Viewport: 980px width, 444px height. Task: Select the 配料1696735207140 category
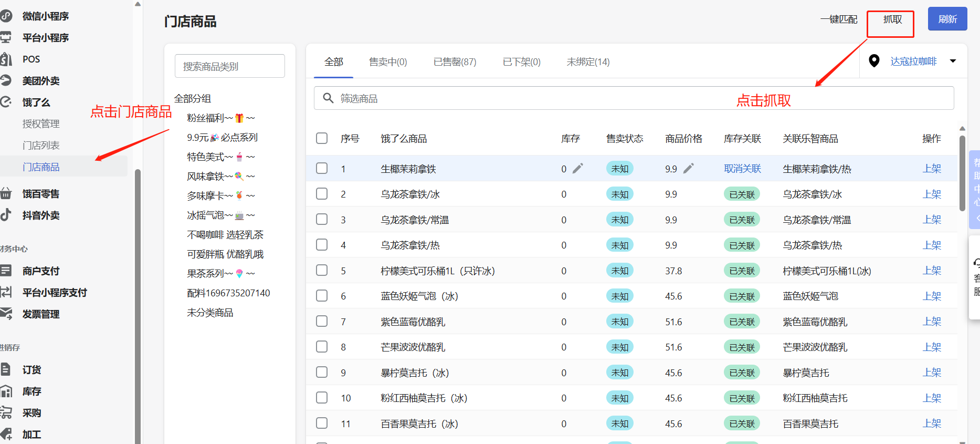point(228,293)
